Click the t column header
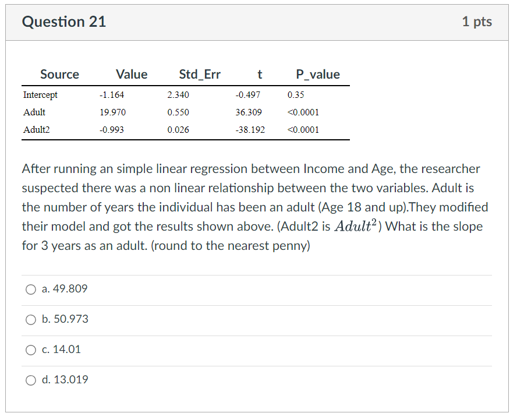The width and height of the screenshot is (517, 420). 260,74
